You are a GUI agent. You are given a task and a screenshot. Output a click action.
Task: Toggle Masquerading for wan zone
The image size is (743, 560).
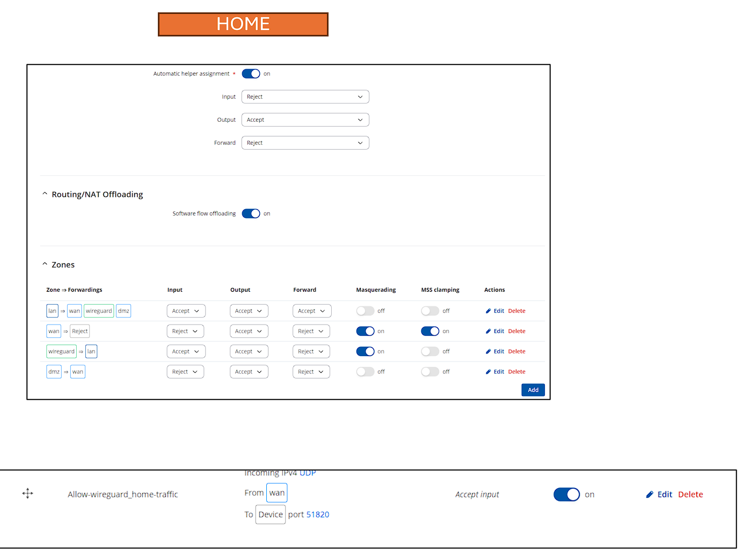pyautogui.click(x=365, y=331)
